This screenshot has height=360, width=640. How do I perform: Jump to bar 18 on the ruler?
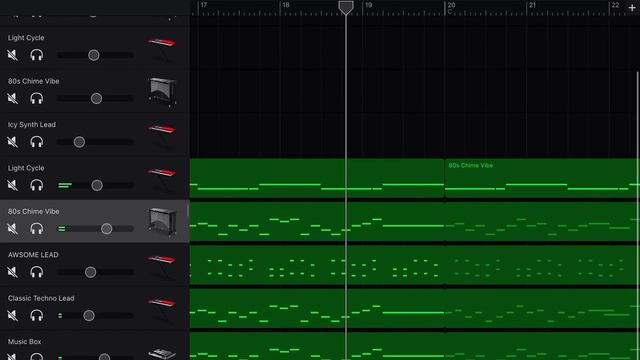click(x=286, y=5)
